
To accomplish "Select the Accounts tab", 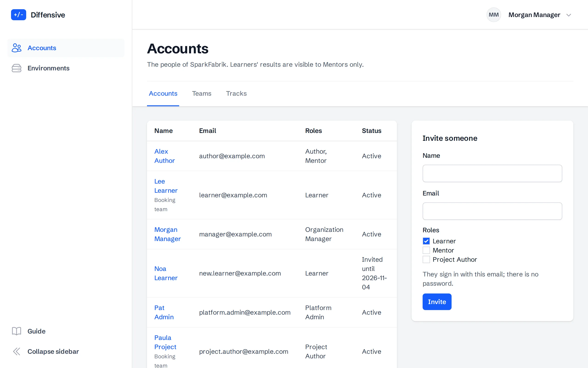I will pos(163,93).
